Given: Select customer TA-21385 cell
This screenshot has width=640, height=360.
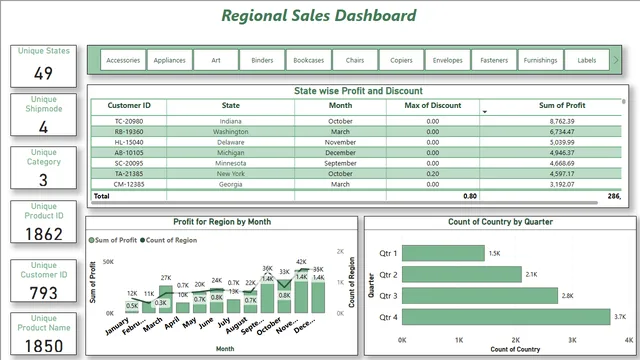Looking at the screenshot, I should [x=129, y=173].
